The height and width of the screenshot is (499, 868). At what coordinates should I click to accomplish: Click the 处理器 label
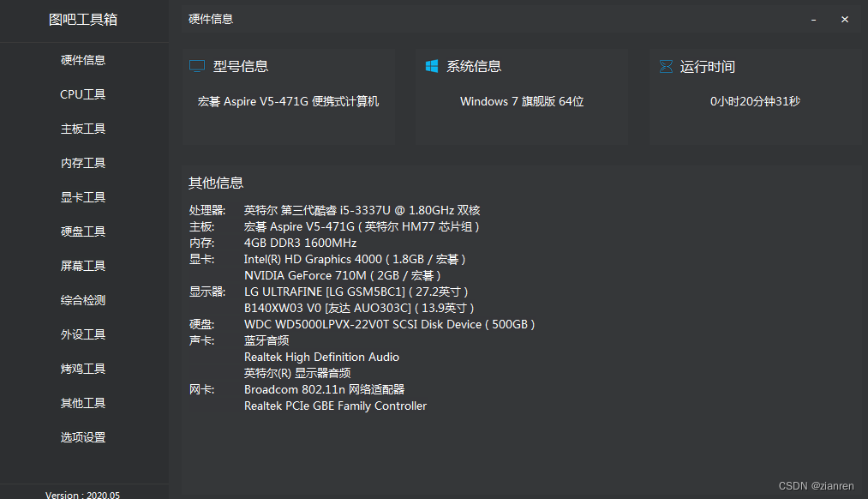tap(207, 210)
